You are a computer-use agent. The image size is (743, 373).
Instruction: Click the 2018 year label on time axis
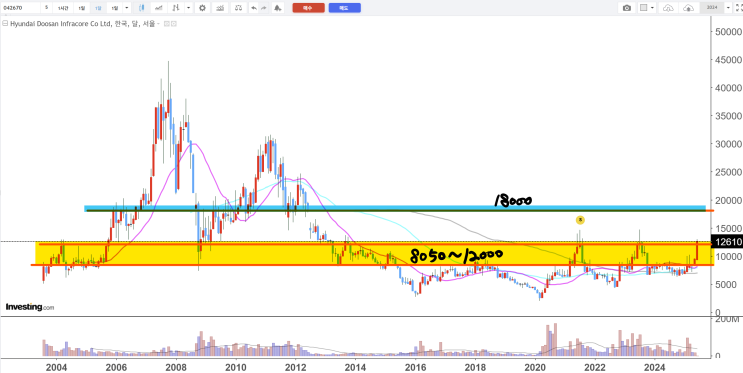click(475, 367)
